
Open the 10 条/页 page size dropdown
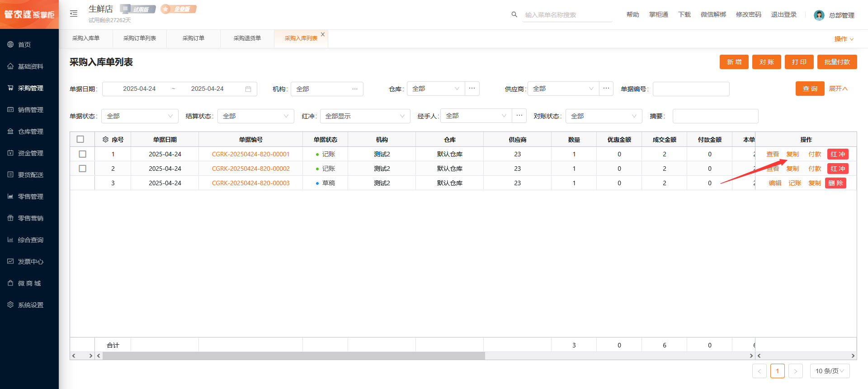830,371
